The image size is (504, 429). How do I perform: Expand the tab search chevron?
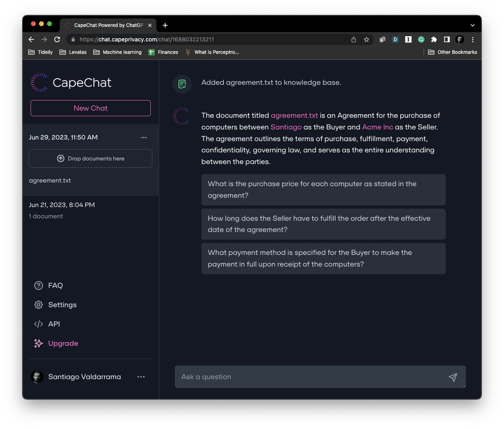coord(472,25)
